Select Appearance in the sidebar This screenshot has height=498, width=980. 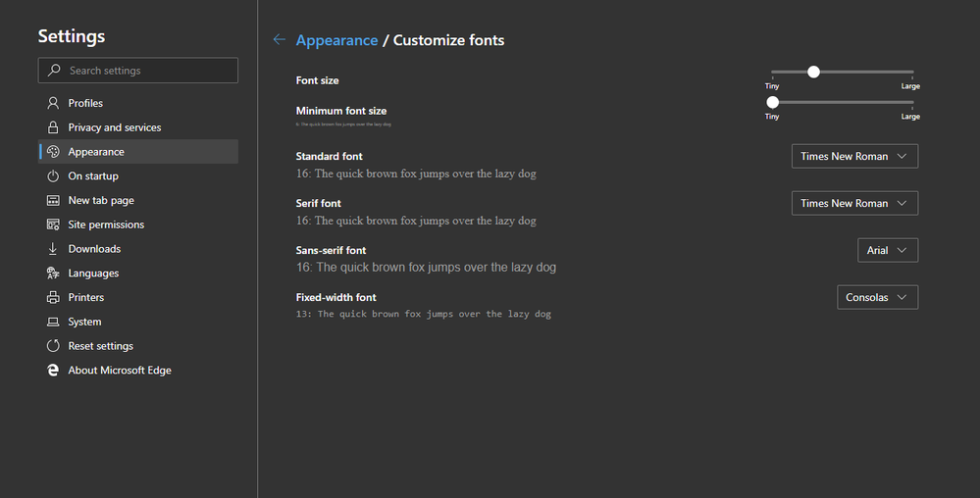click(138, 152)
